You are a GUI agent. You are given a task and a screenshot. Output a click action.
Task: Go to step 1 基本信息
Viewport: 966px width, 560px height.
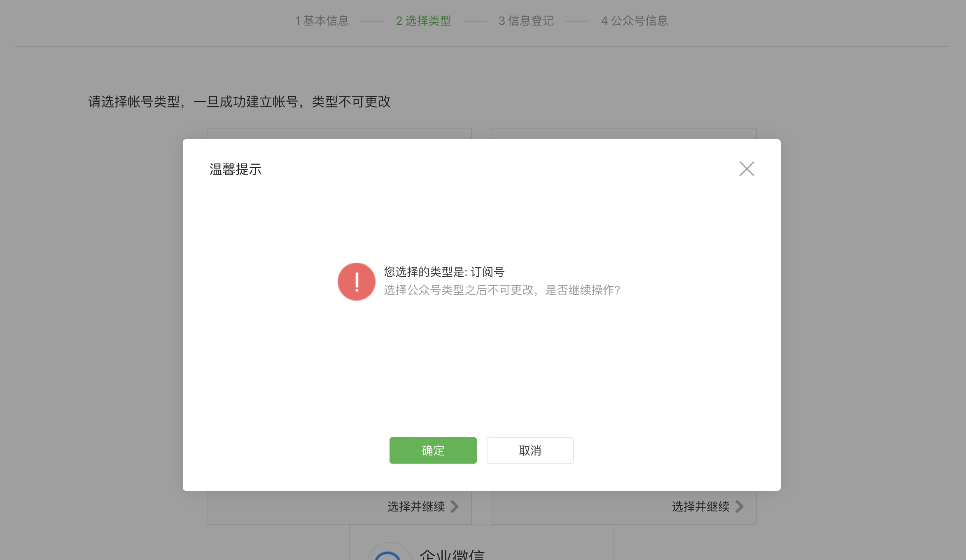322,21
